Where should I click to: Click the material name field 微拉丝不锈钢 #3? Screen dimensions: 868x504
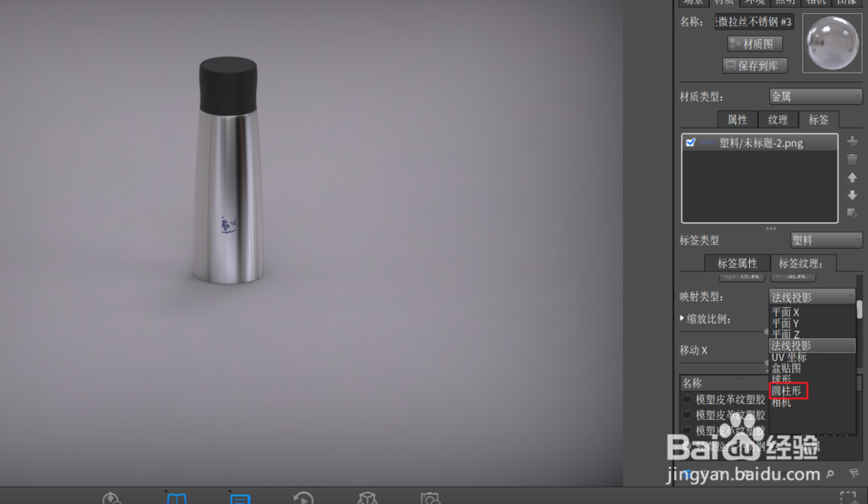coord(754,22)
